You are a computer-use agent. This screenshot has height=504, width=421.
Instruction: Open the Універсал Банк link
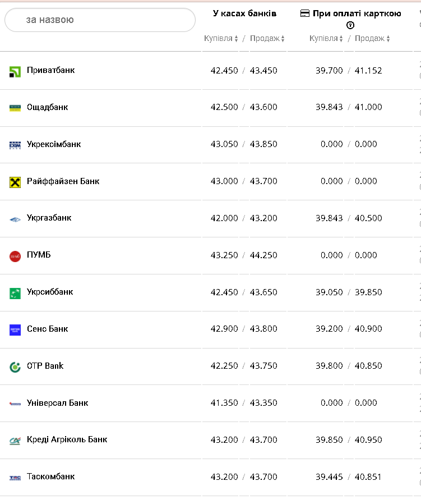(58, 403)
